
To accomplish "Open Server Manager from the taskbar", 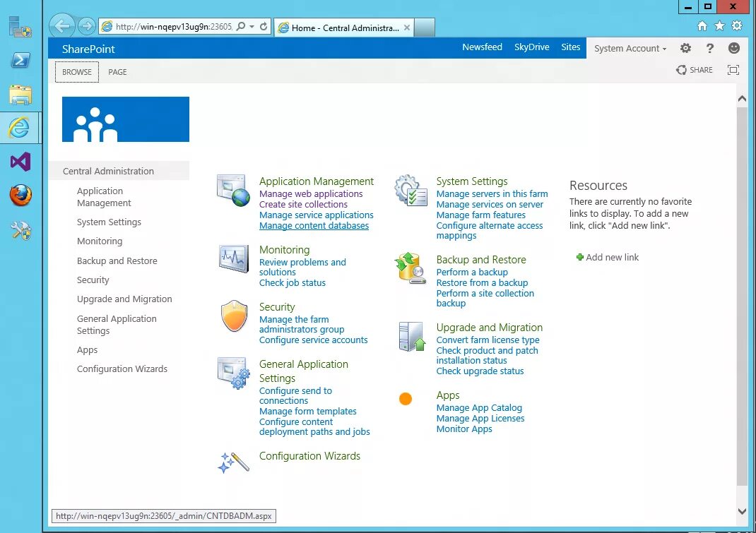I will [x=20, y=27].
